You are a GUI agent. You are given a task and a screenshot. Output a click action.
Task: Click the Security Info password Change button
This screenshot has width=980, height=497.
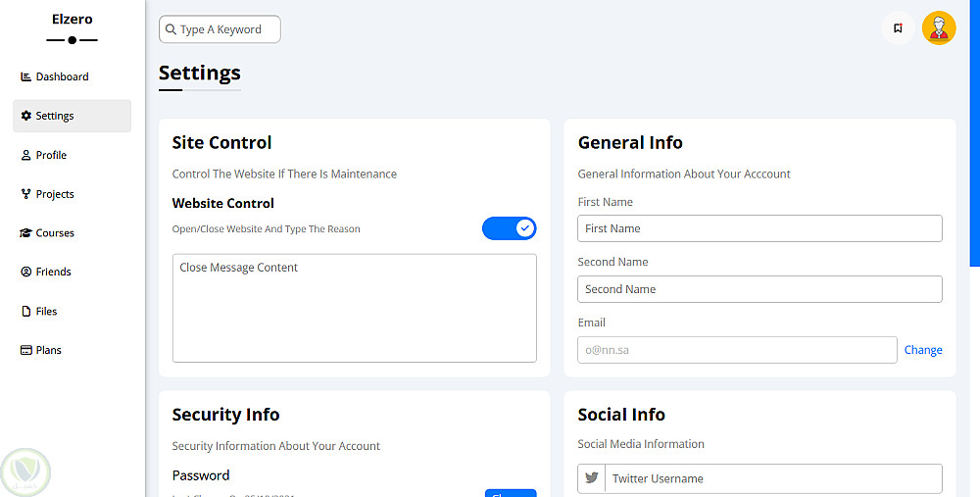click(511, 493)
